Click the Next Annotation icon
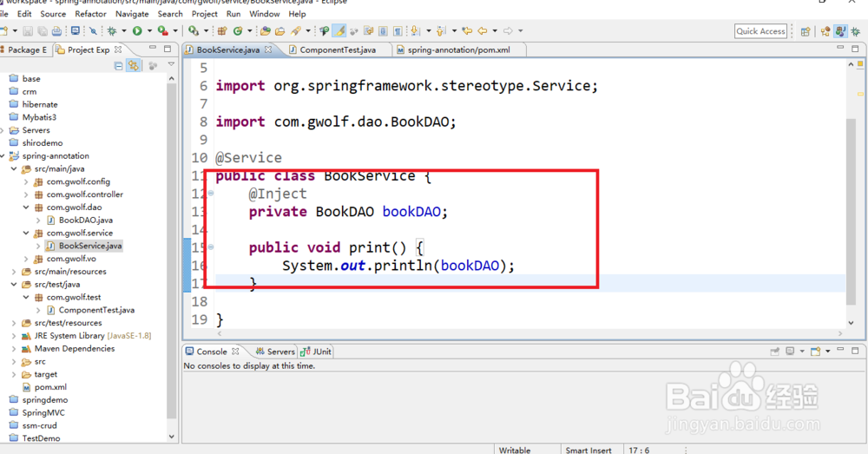 [415, 31]
